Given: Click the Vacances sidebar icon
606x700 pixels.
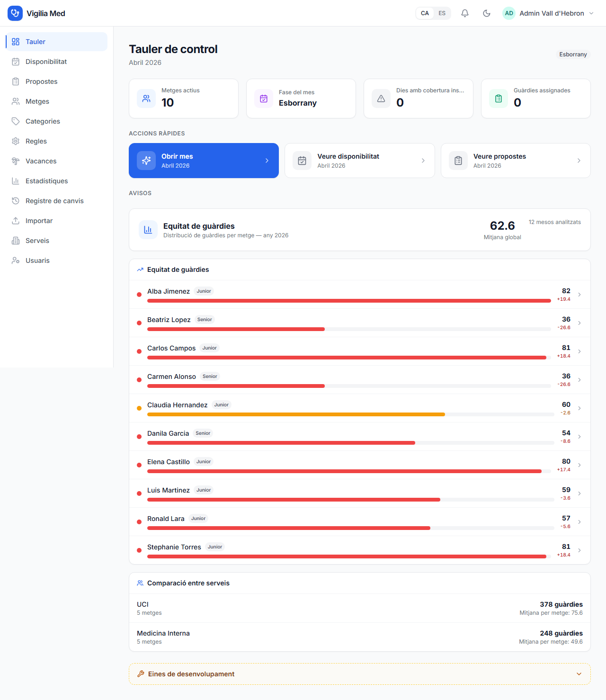Looking at the screenshot, I should (16, 161).
